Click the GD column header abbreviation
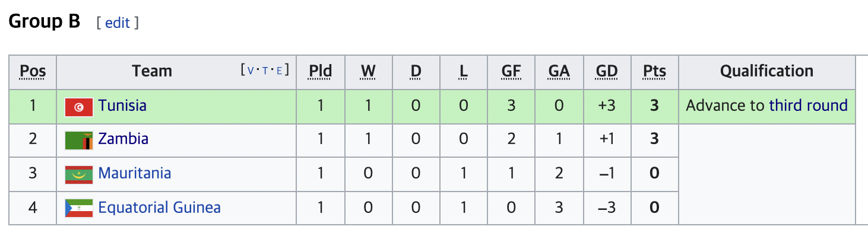 607,72
